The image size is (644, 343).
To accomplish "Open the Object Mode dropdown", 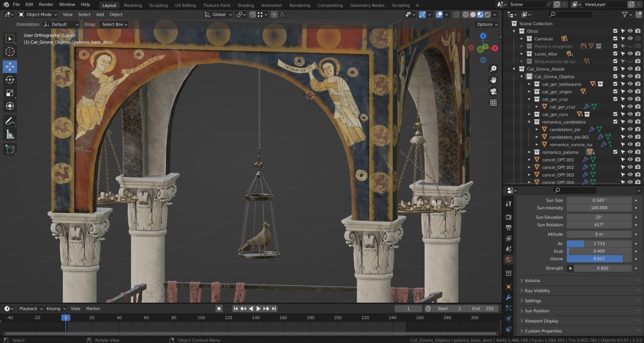I will click(x=39, y=14).
